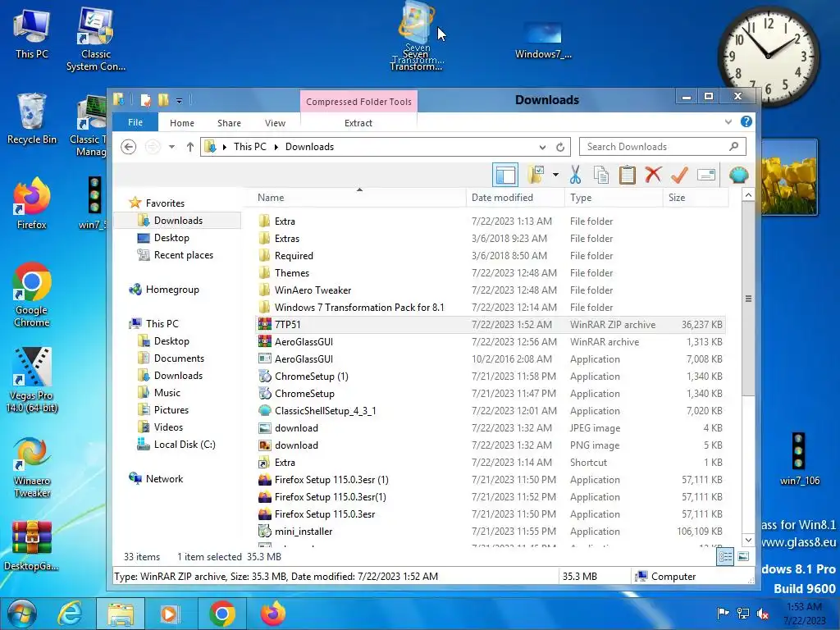Open the View ribbon tab
The width and height of the screenshot is (840, 630).
pyautogui.click(x=275, y=123)
